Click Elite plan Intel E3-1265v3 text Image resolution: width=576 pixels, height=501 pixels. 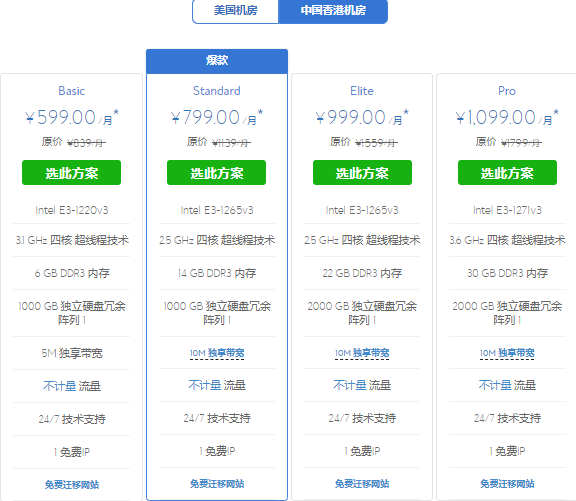pos(362,210)
